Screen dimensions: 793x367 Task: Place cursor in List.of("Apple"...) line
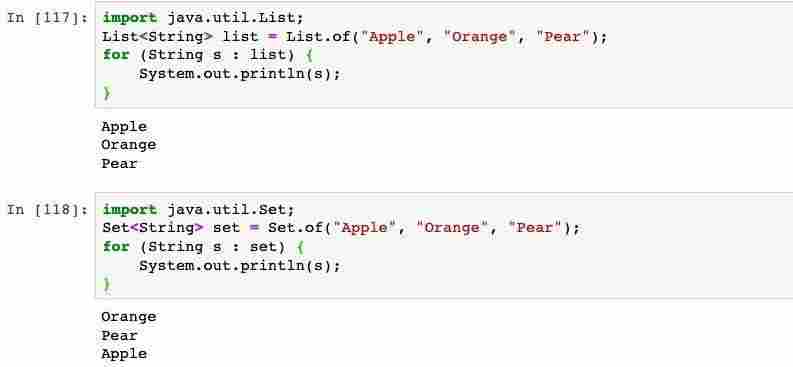click(354, 36)
